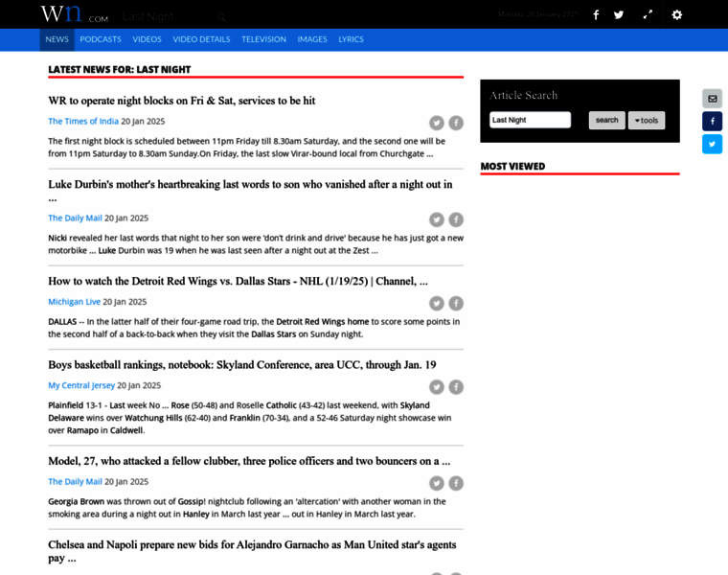Click the Facebook icon in the top header
This screenshot has width=728, height=575.
tap(596, 15)
